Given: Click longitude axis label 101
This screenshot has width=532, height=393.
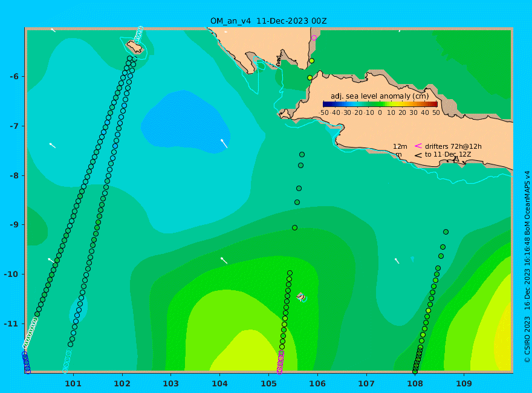Looking at the screenshot, I should click(x=73, y=383).
